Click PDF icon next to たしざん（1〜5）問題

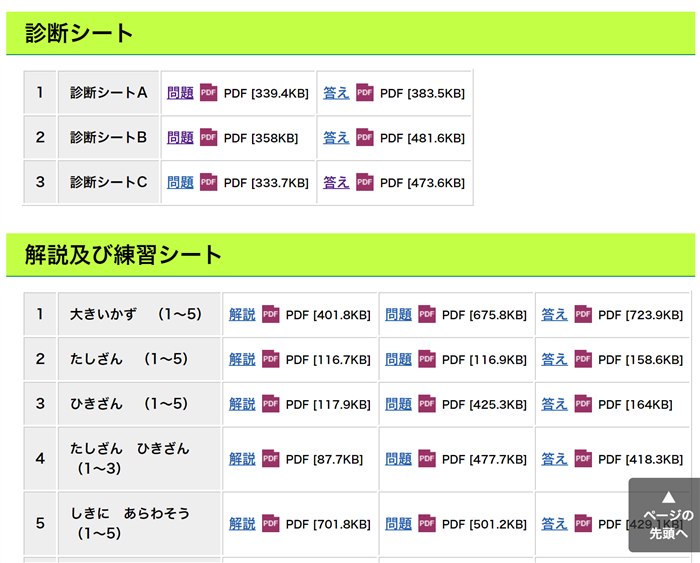tap(427, 359)
